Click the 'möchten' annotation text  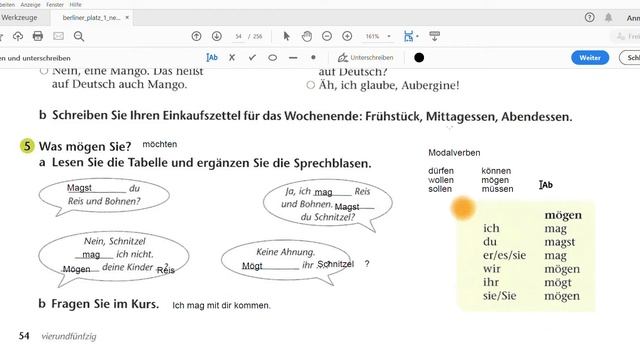(160, 144)
